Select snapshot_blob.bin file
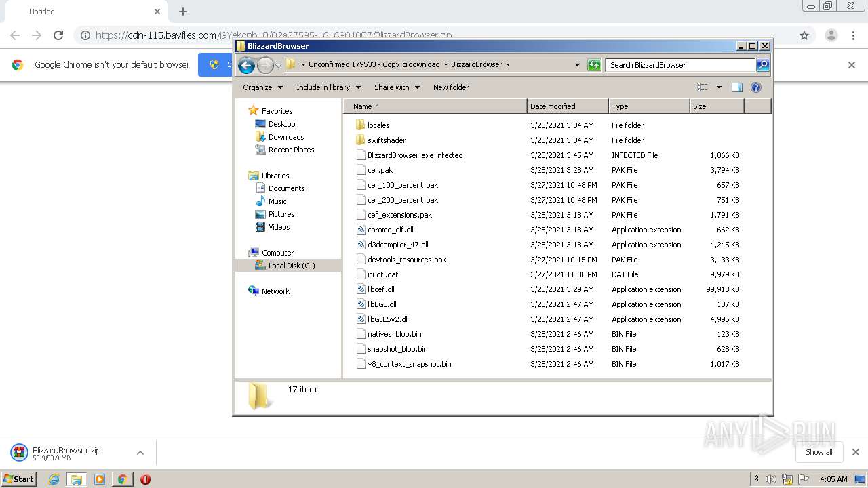 397,349
